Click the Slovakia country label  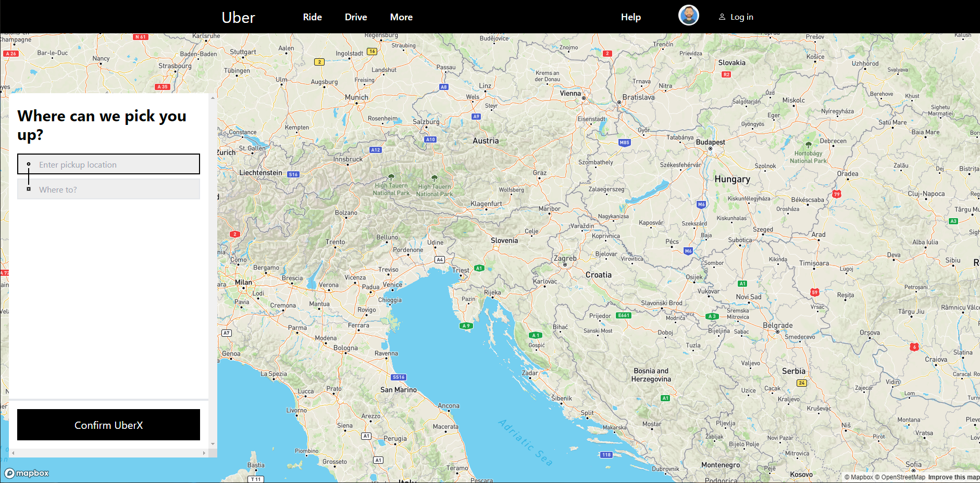tap(731, 62)
